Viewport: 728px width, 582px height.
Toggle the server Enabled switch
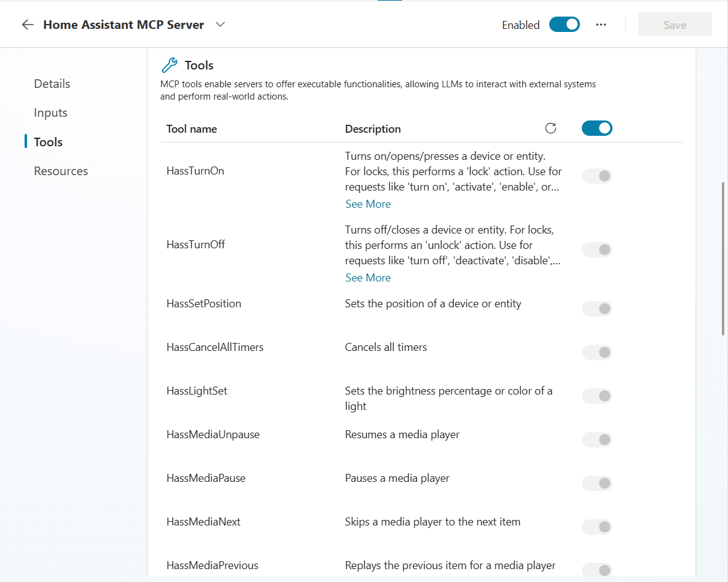coord(564,25)
